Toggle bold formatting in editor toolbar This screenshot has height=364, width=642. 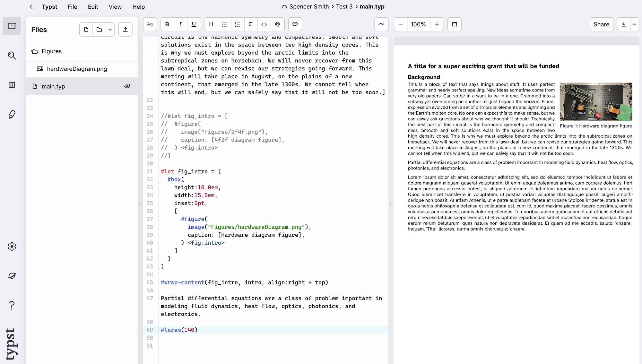coord(167,24)
